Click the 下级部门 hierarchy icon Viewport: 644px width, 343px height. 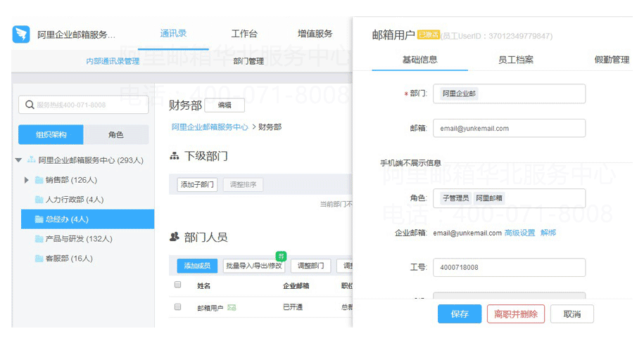pyautogui.click(x=175, y=156)
